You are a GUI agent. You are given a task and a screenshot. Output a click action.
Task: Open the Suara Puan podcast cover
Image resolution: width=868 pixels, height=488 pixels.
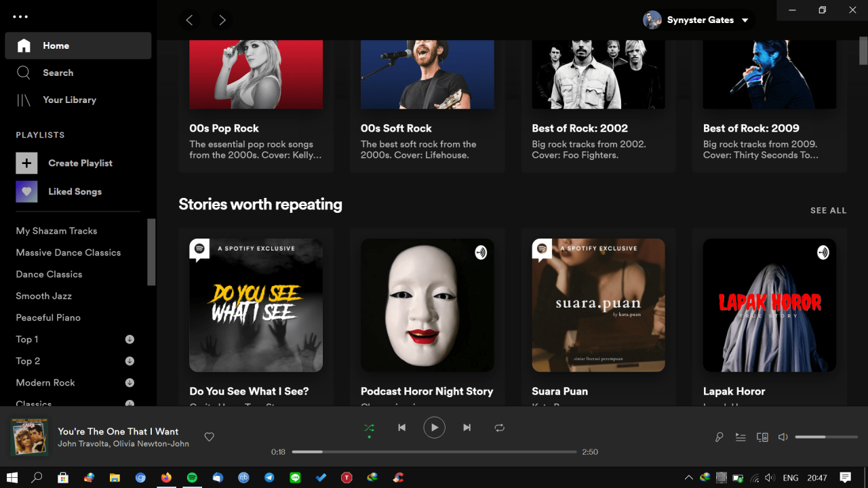click(x=598, y=305)
